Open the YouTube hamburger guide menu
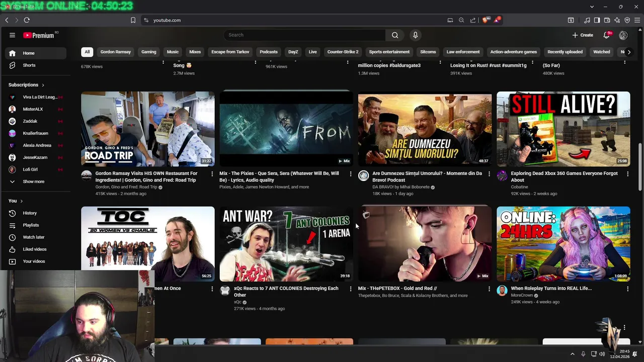 pyautogui.click(x=12, y=35)
